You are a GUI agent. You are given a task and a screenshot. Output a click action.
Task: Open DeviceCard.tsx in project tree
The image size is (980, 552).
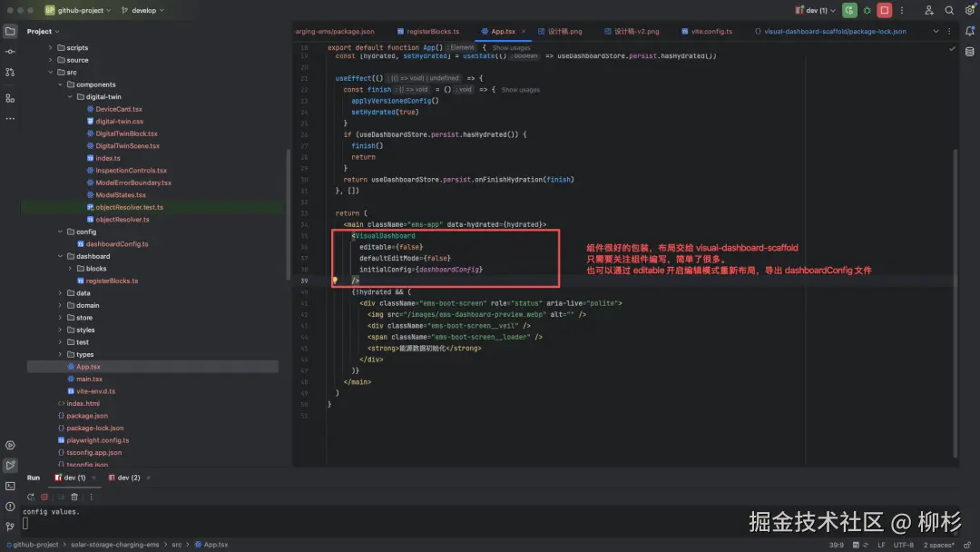(x=119, y=109)
